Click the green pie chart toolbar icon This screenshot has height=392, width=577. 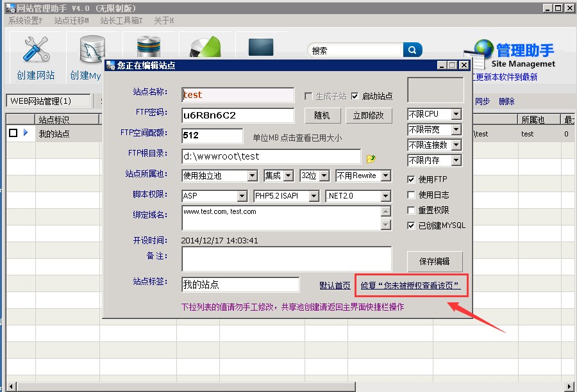tap(204, 47)
